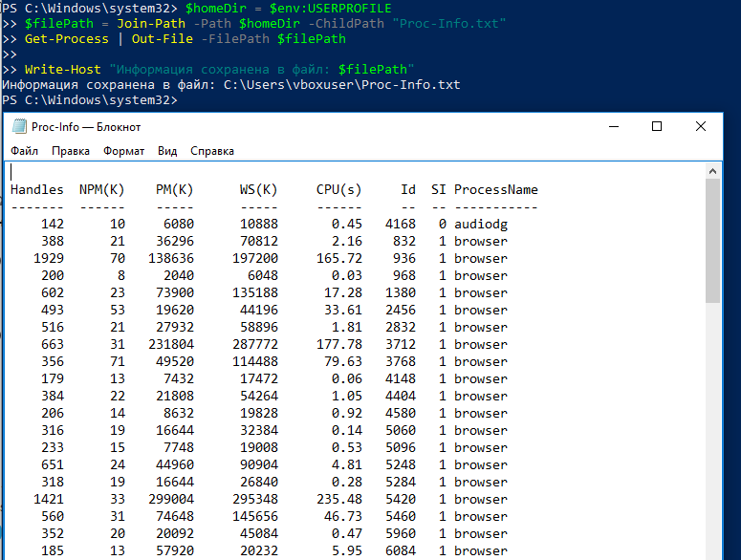Image resolution: width=741 pixels, height=560 pixels.
Task: Click PM value 57920
Action: tap(174, 550)
